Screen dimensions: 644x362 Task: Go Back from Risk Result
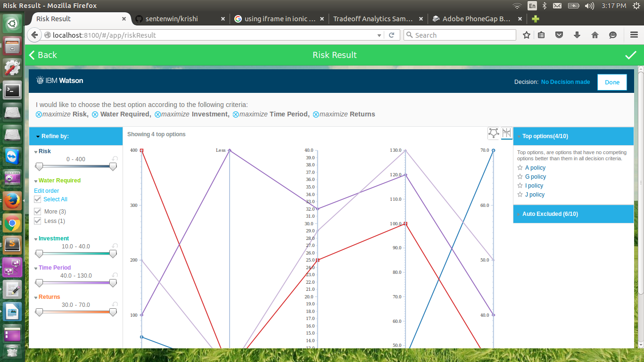[x=43, y=55]
